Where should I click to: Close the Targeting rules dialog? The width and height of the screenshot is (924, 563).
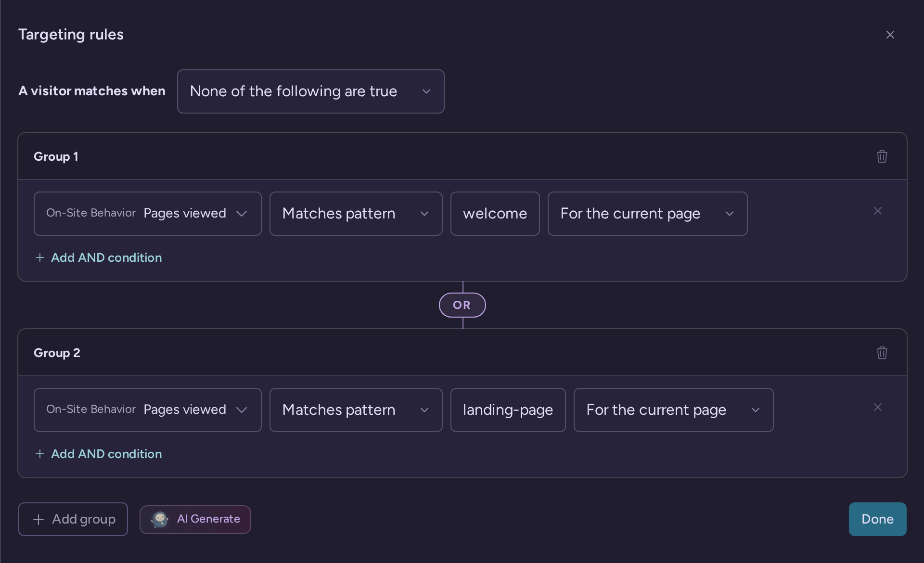click(x=890, y=35)
